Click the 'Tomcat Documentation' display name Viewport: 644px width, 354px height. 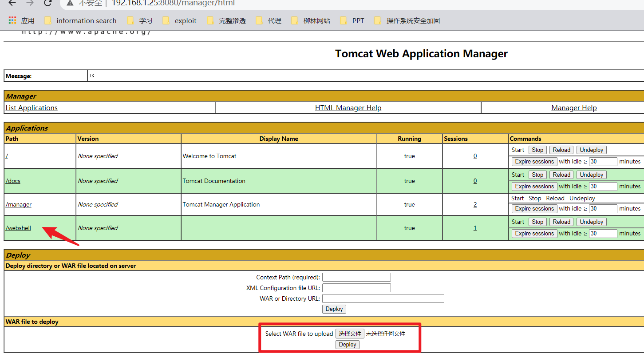[214, 181]
